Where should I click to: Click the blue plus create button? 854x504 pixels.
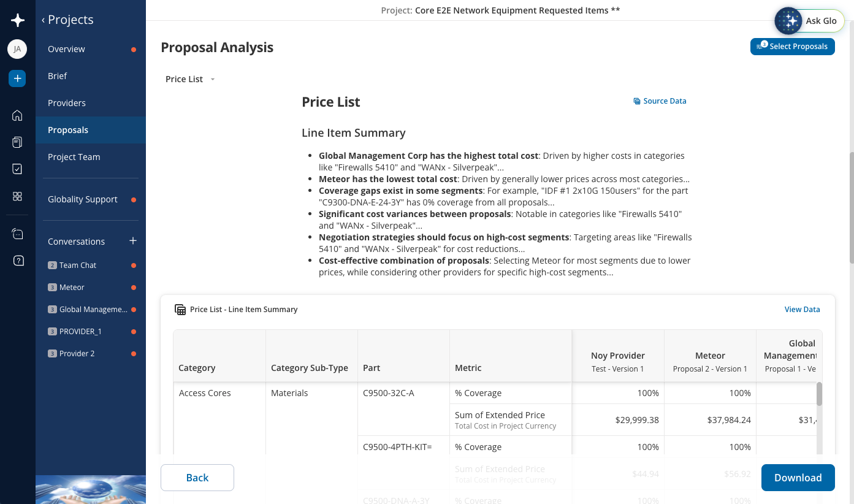(x=17, y=78)
